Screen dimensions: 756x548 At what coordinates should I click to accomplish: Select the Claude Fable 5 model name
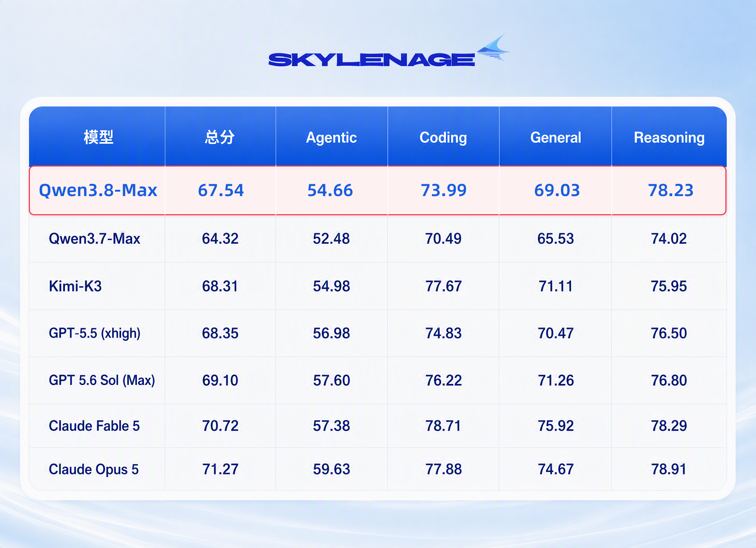(94, 426)
